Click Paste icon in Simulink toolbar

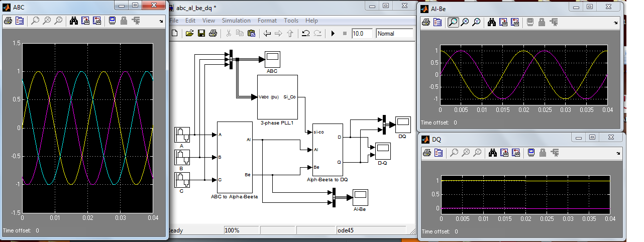point(251,34)
